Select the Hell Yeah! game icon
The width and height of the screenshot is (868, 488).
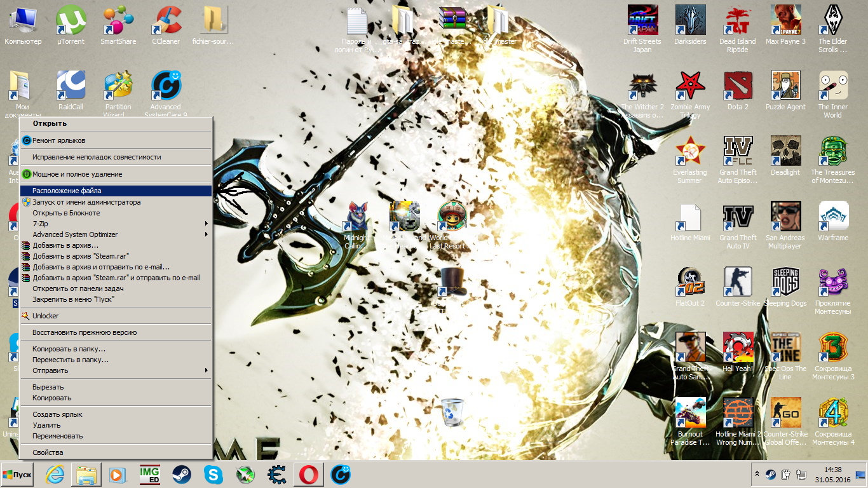[738, 351]
